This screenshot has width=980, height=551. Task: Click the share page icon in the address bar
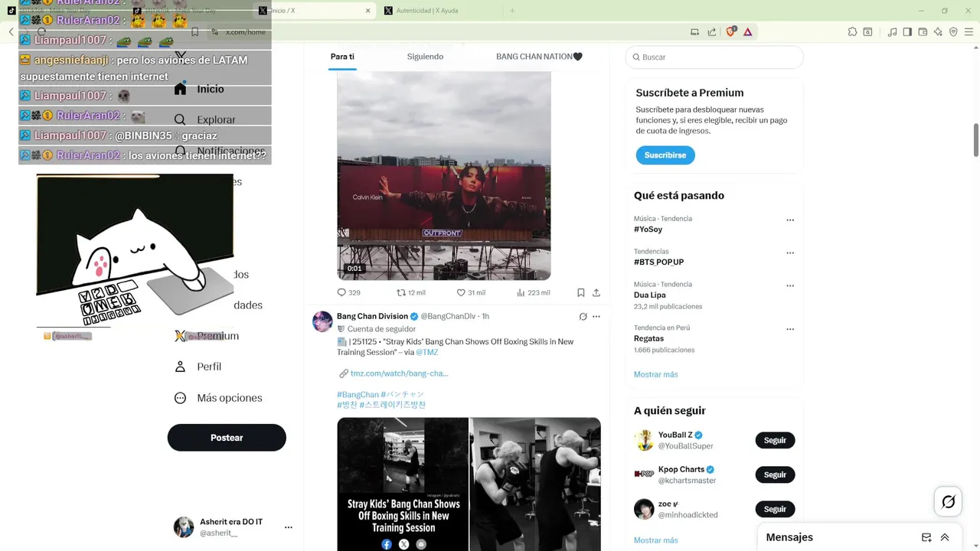coord(712,31)
